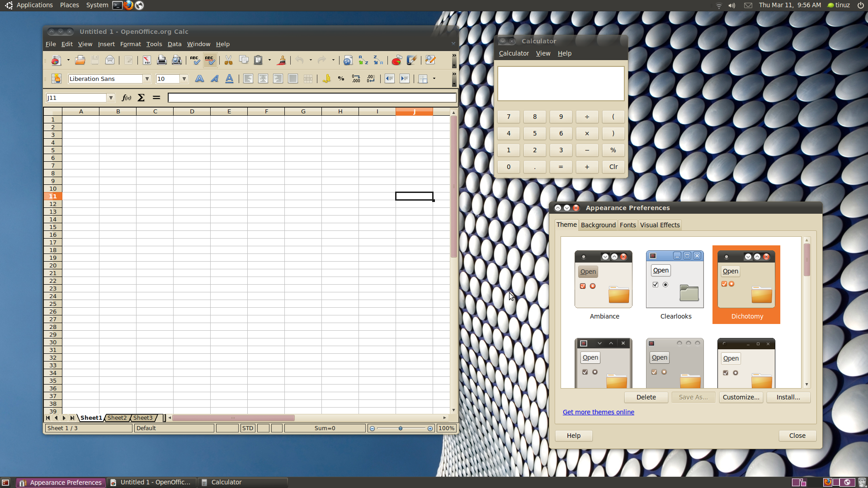
Task: Click the Cut scissors icon
Action: pos(229,60)
